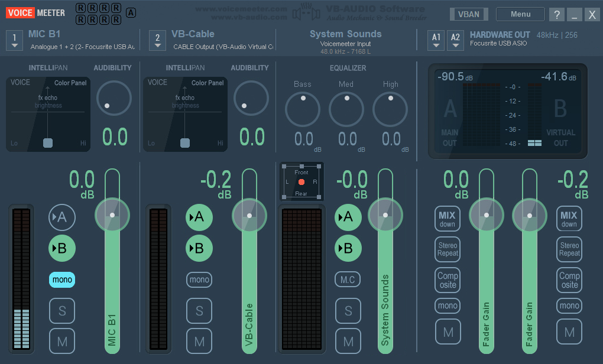This screenshot has width=603, height=364.
Task: Click the MIC B1 Audibility knob
Action: click(x=114, y=99)
